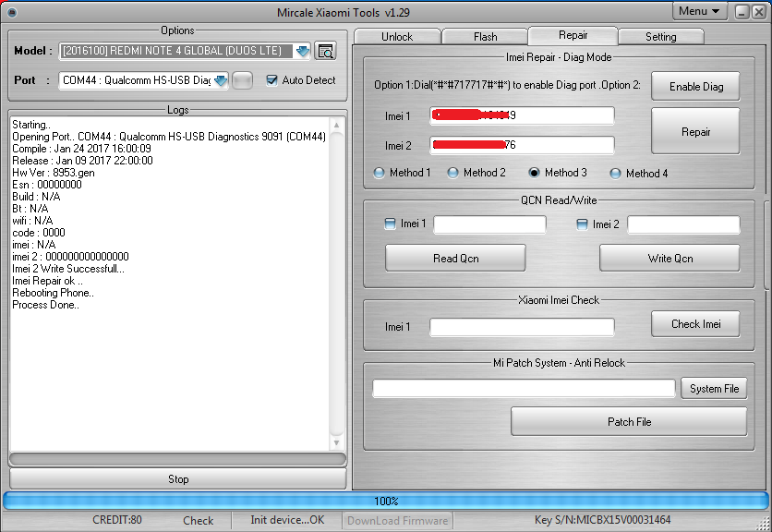Open the Port COM44 dropdown

coord(221,80)
